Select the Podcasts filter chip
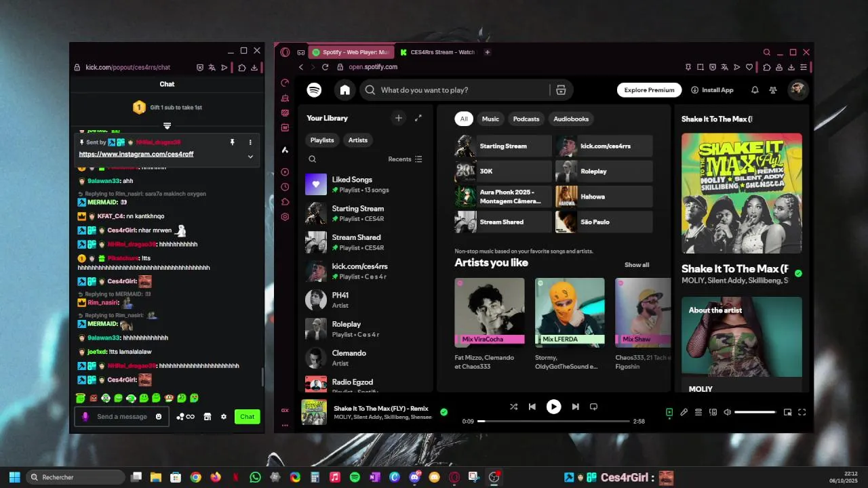The image size is (868, 488). click(526, 119)
